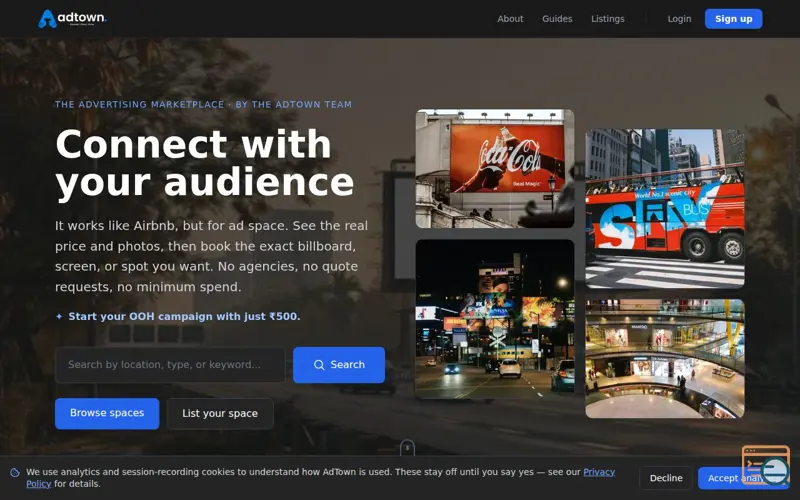Open the Login link

[x=679, y=19]
